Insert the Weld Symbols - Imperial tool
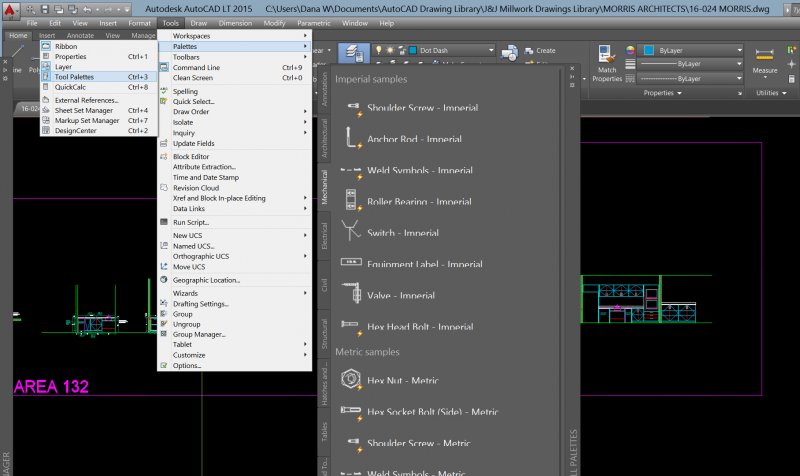This screenshot has height=476, width=800. [x=407, y=170]
